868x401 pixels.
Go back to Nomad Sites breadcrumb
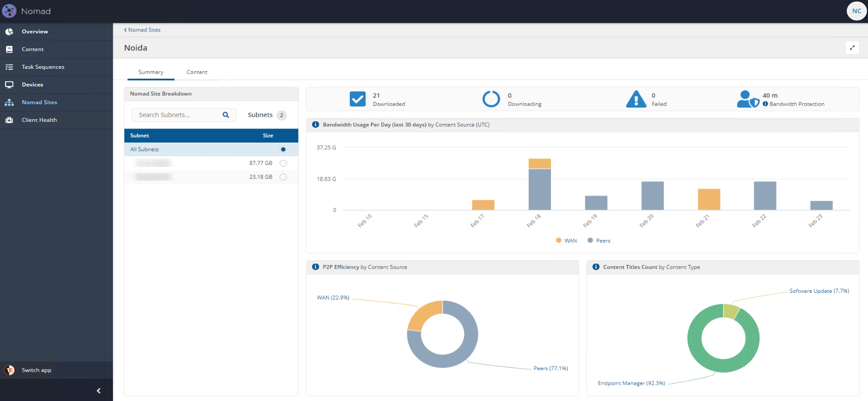click(x=143, y=30)
